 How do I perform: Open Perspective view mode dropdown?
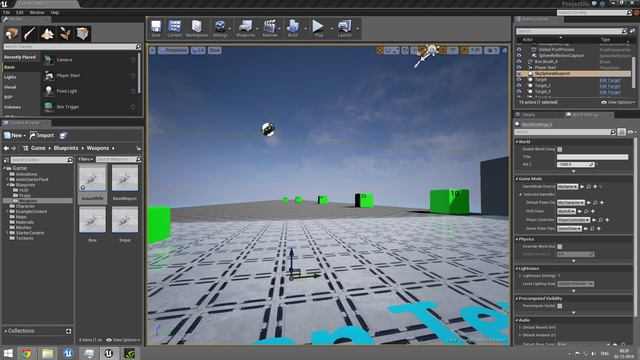pos(173,51)
